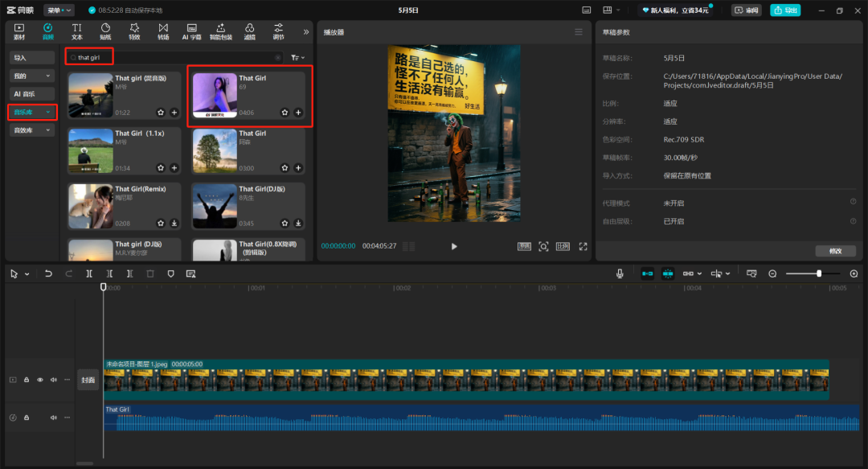Favorite the 04:06 That Girl song

[285, 113]
